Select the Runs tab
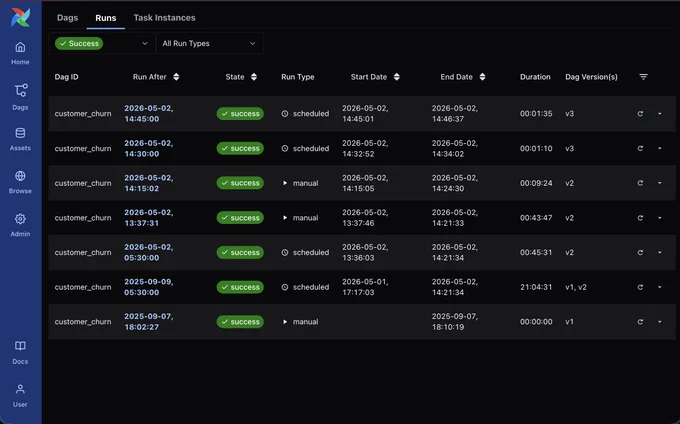The height and width of the screenshot is (424, 680). coord(106,18)
